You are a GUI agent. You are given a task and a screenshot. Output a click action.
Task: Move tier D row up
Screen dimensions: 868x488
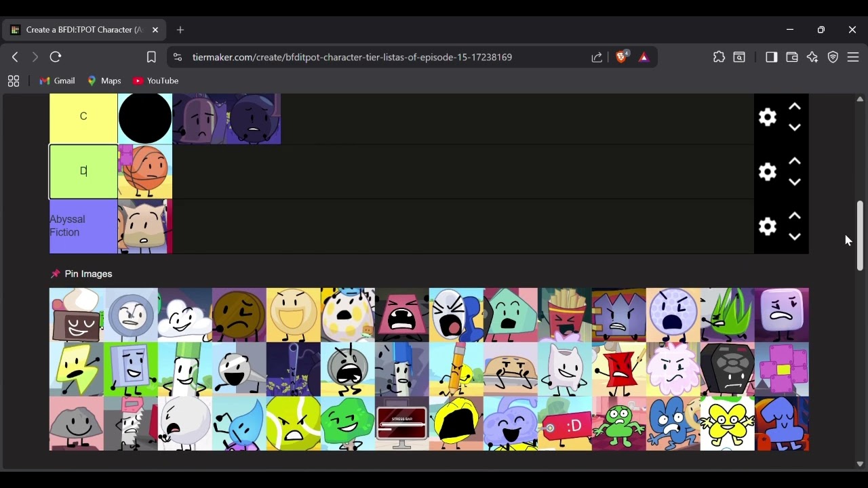[795, 161]
